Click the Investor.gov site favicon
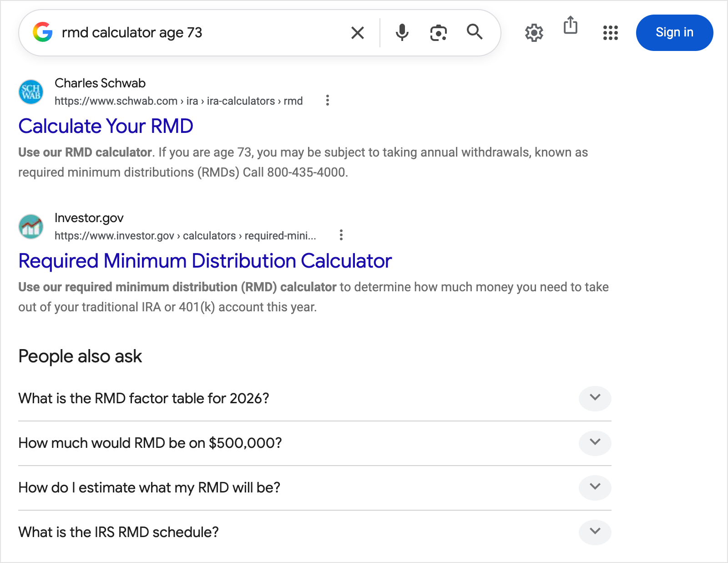This screenshot has height=563, width=728. tap(31, 226)
